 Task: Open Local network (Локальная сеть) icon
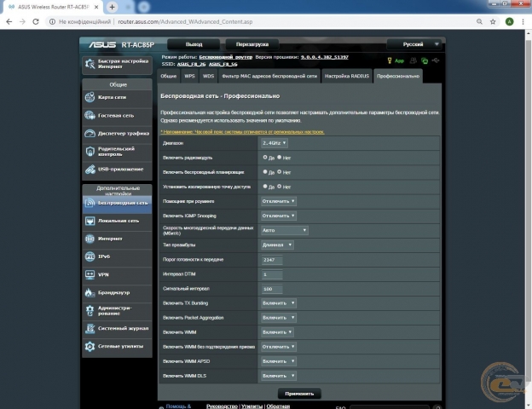90,221
